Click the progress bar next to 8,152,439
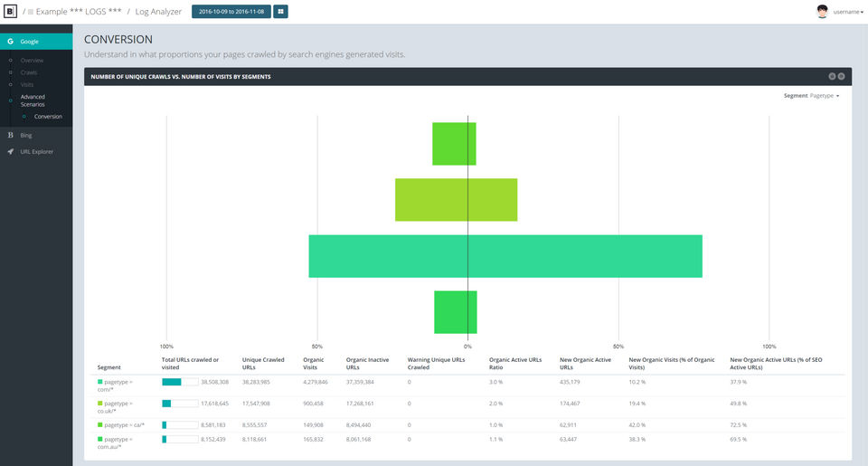This screenshot has width=868, height=466. click(x=180, y=439)
